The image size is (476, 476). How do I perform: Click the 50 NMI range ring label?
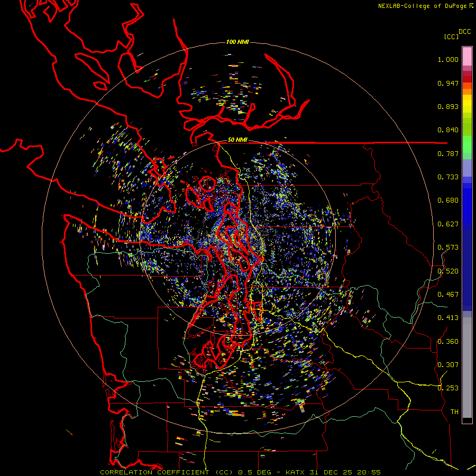[237, 140]
